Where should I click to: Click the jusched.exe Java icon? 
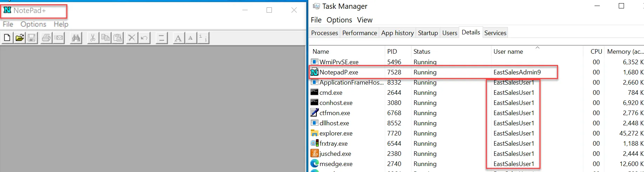click(314, 153)
